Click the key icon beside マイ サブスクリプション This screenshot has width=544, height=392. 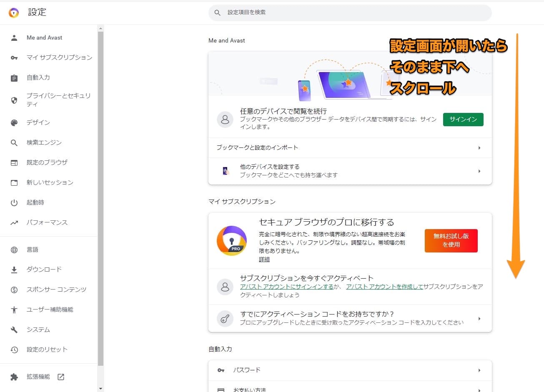coord(14,57)
